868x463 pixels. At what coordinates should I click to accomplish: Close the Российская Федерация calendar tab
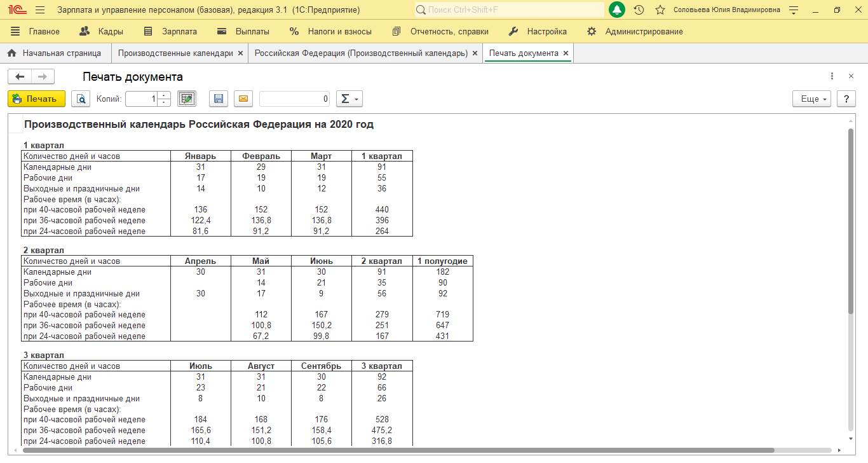[475, 53]
